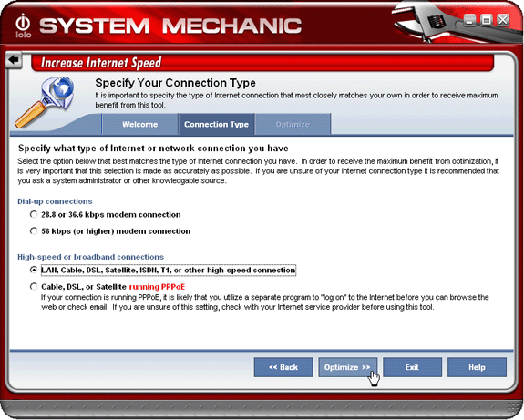The height and width of the screenshot is (420, 524).
Task: Open the grayed Optimize tab
Action: click(x=293, y=124)
